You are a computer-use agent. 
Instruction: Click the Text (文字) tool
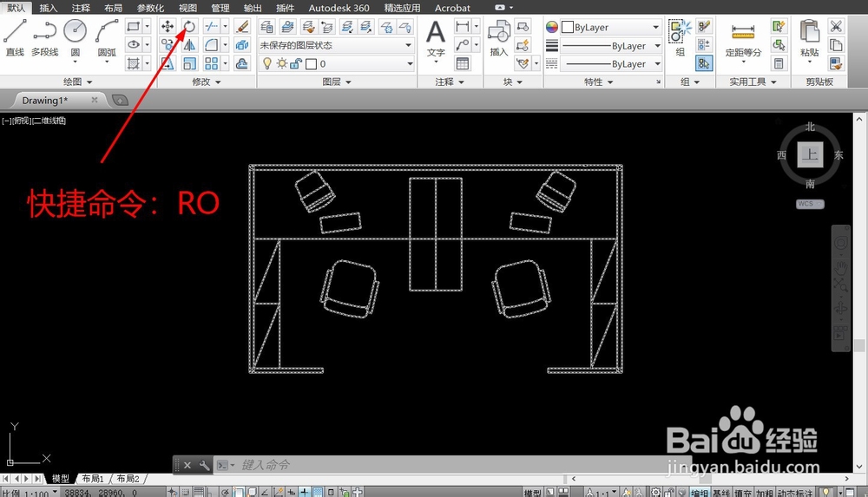436,39
